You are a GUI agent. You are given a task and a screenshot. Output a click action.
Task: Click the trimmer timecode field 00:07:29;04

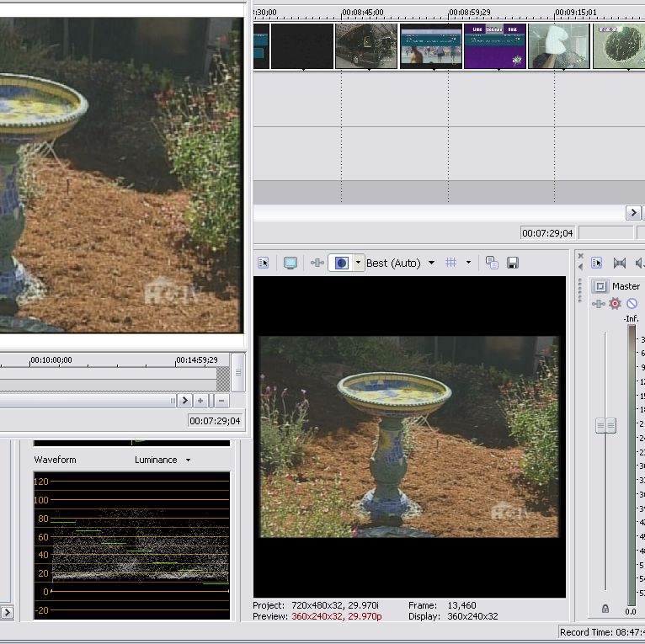click(215, 421)
